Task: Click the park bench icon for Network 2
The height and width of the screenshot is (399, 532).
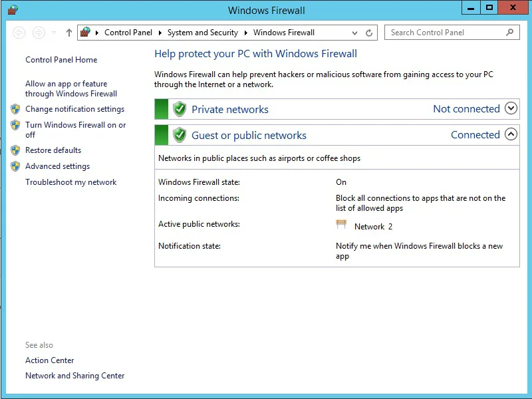Action: pyautogui.click(x=342, y=225)
